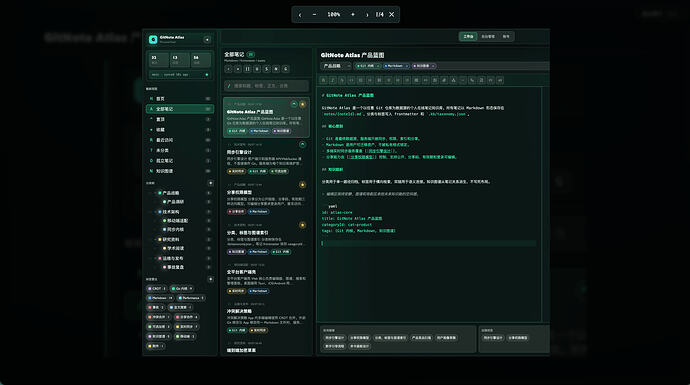This screenshot has height=385, width=690.
Task: Zoom out with the minus button
Action: [x=314, y=15]
